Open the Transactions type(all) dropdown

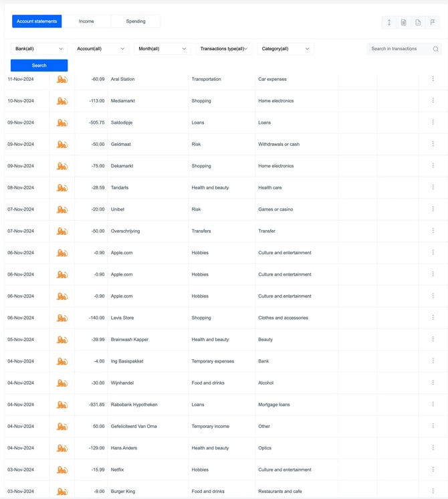pyautogui.click(x=223, y=49)
